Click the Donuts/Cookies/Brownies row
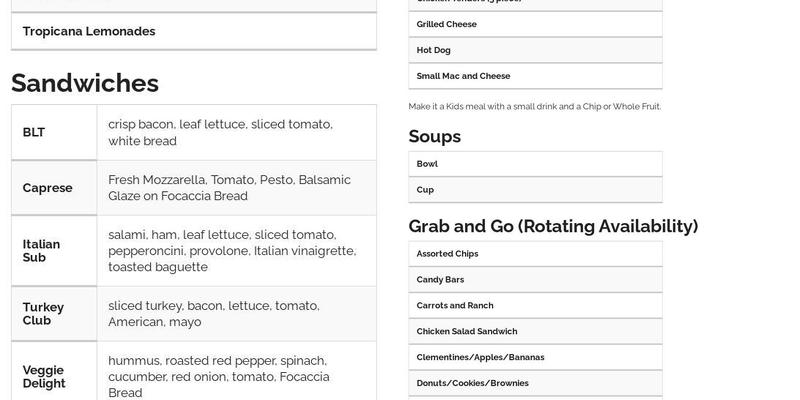This screenshot has width=800, height=400. 535,383
